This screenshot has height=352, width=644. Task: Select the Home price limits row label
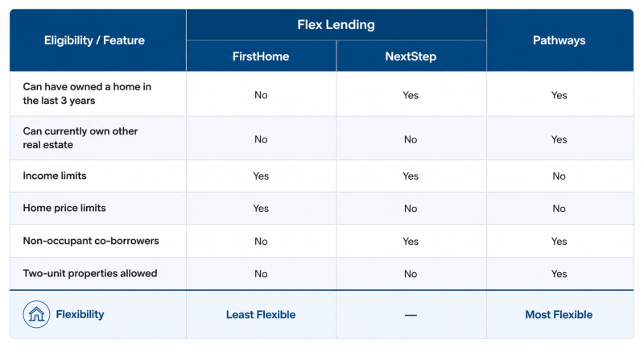click(64, 208)
